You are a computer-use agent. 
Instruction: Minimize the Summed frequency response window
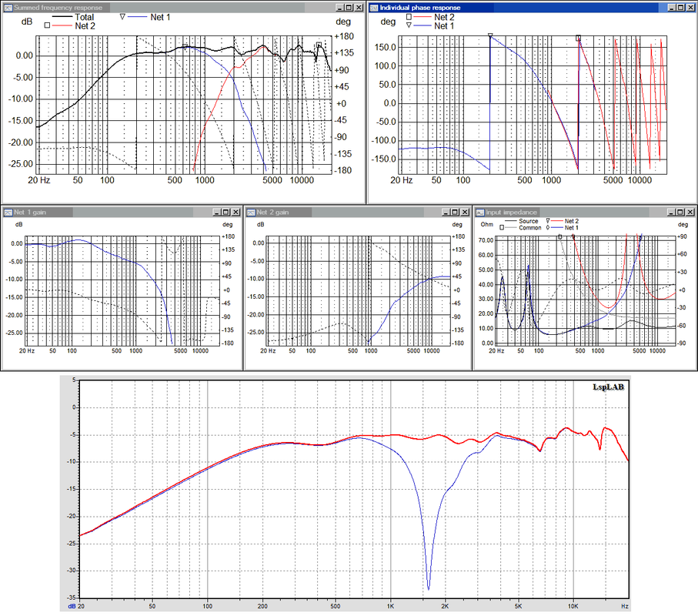click(x=340, y=8)
